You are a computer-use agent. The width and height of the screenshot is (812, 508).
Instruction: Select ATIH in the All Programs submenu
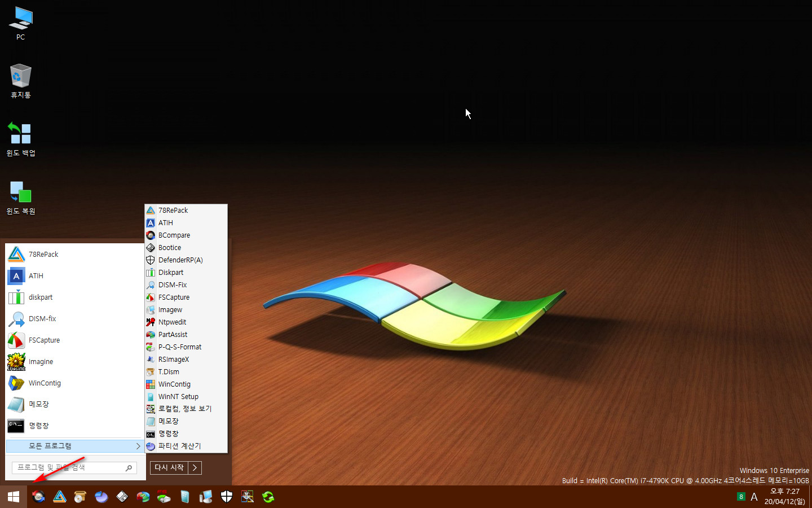tap(186, 223)
